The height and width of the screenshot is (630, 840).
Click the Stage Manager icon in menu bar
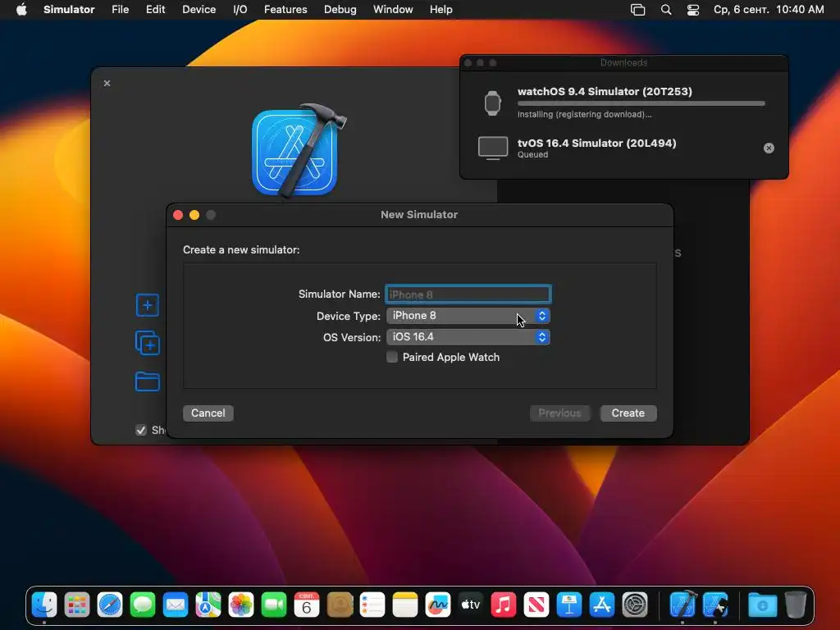point(637,10)
